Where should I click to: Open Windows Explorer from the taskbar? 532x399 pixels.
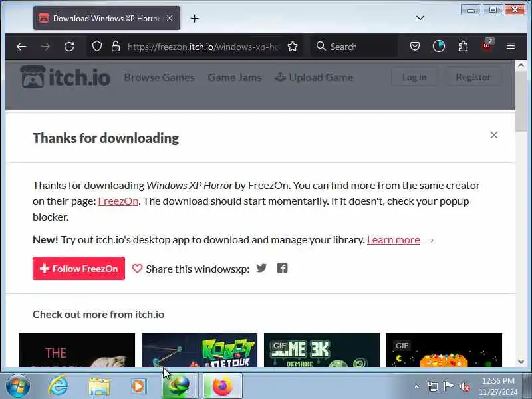pos(99,386)
